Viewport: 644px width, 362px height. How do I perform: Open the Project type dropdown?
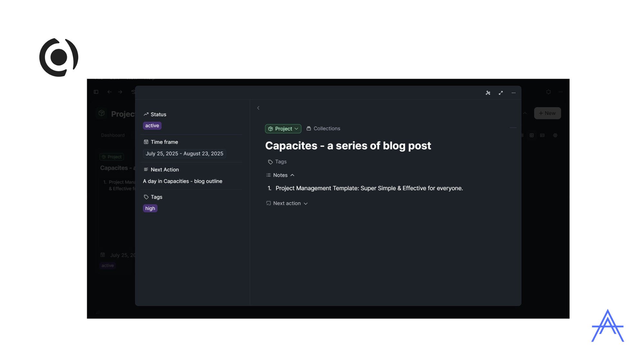click(x=283, y=129)
